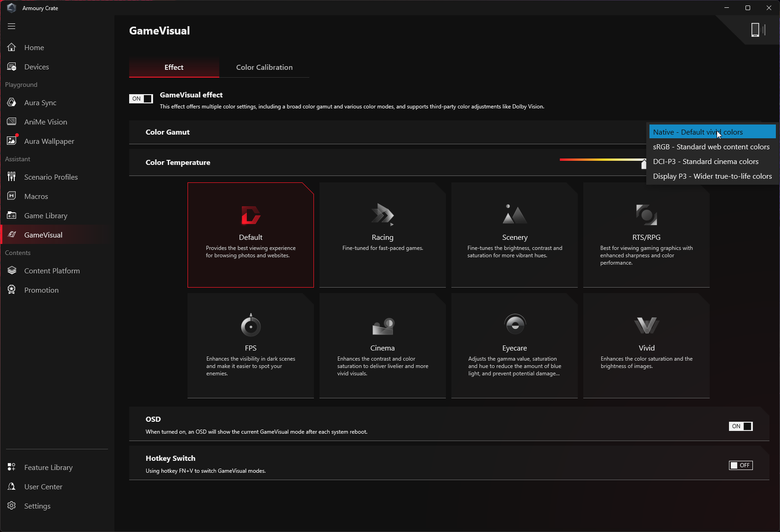Open AniMe Vision label in sidebar
The width and height of the screenshot is (780, 532).
(x=46, y=122)
